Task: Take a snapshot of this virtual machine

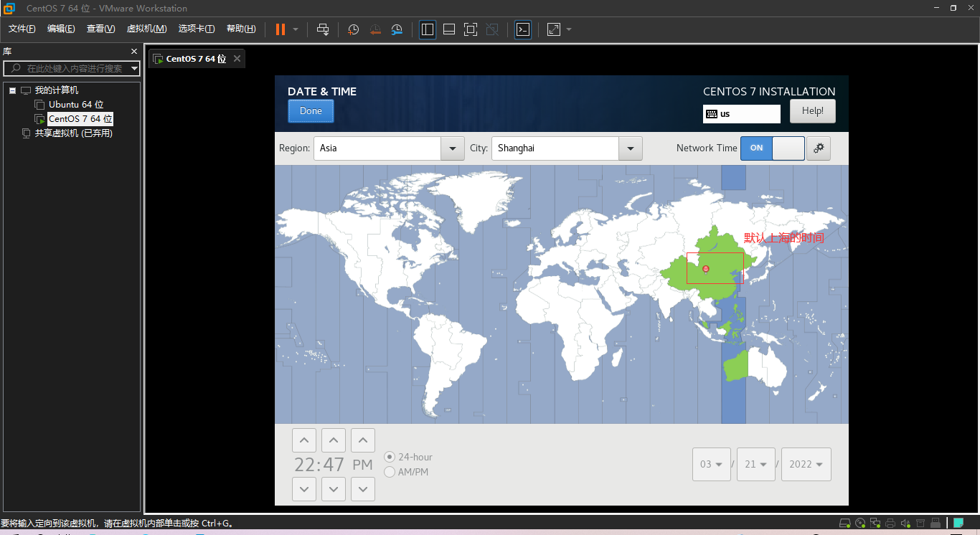Action: tap(353, 29)
